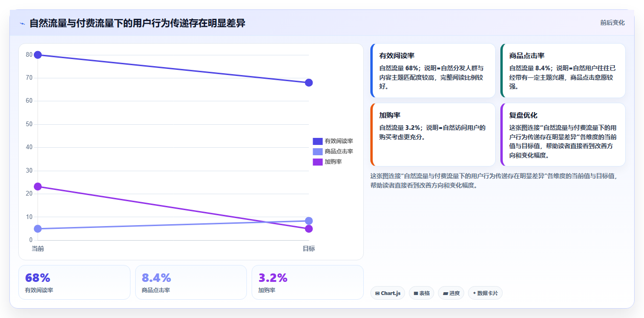
Task: Select the 数据卡片 tag chip
Action: (485, 293)
